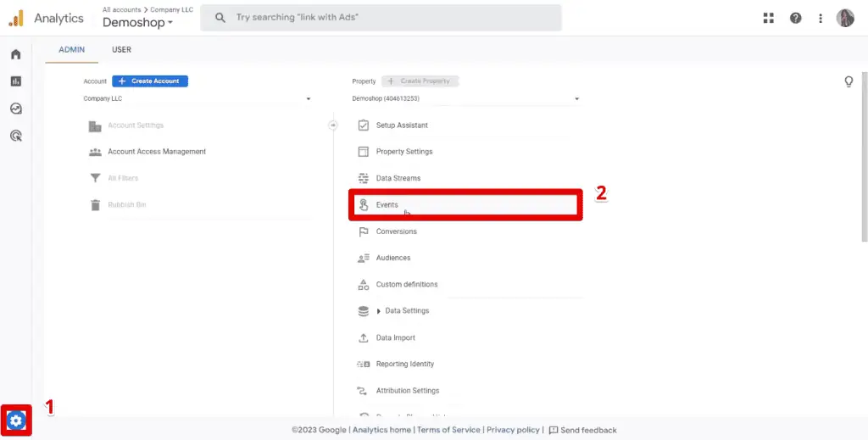Switch to the ADMIN tab
The height and width of the screenshot is (440, 868).
71,50
